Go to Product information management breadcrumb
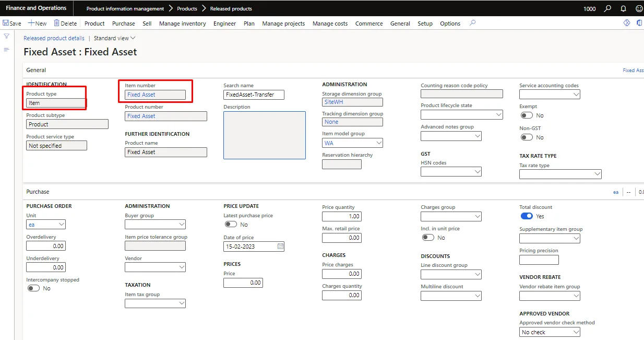 click(x=125, y=8)
